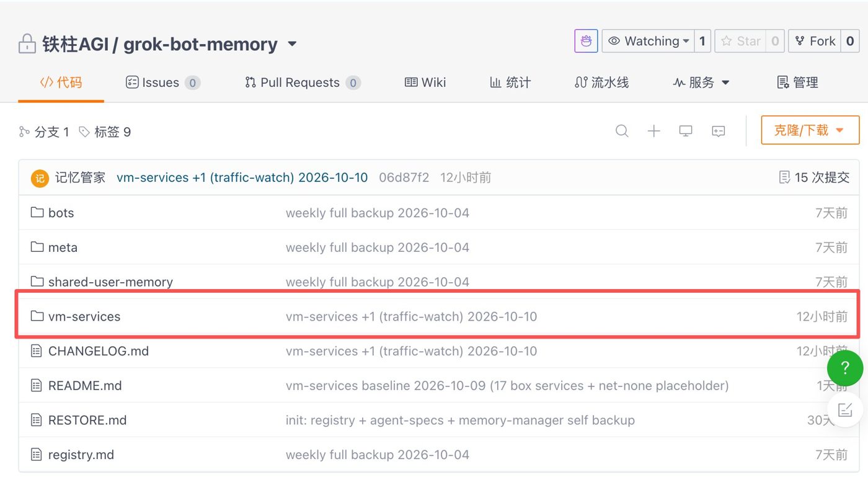The height and width of the screenshot is (490, 868).
Task: Open the 克隆/下载 dropdown button
Action: (810, 130)
